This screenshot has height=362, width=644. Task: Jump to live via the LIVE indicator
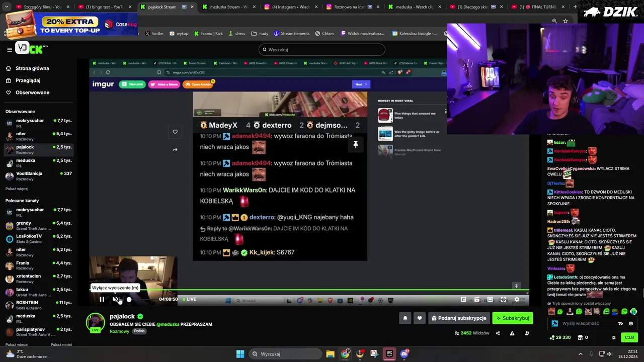189,299
